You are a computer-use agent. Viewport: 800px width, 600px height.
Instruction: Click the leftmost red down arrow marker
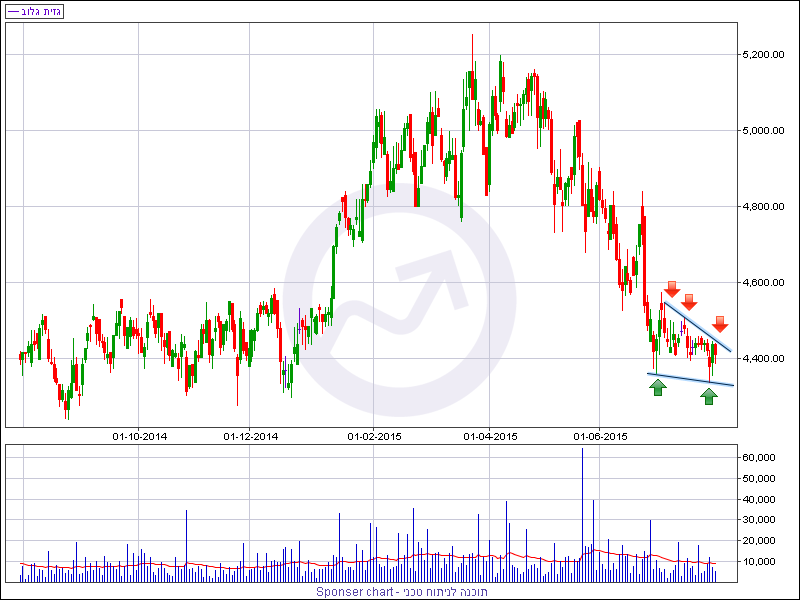tap(672, 289)
